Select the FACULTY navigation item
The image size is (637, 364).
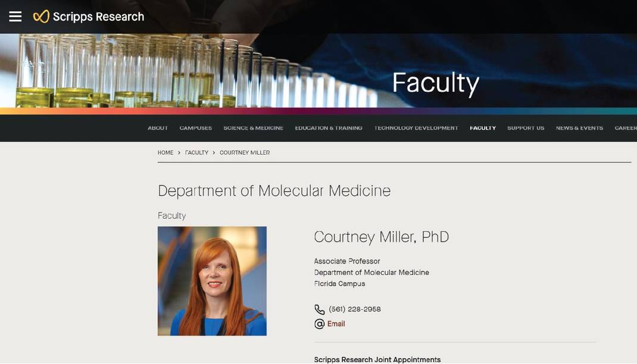tap(483, 127)
